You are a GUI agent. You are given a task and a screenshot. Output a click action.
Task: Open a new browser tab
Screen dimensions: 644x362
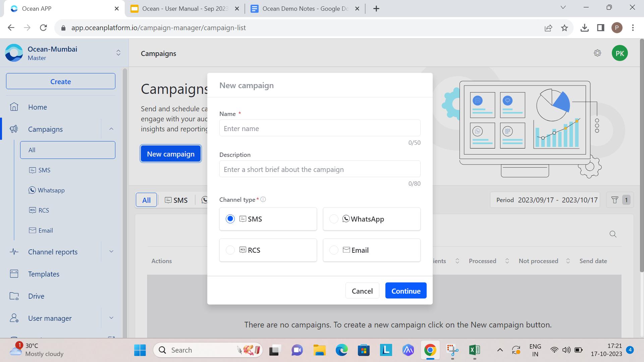(376, 9)
